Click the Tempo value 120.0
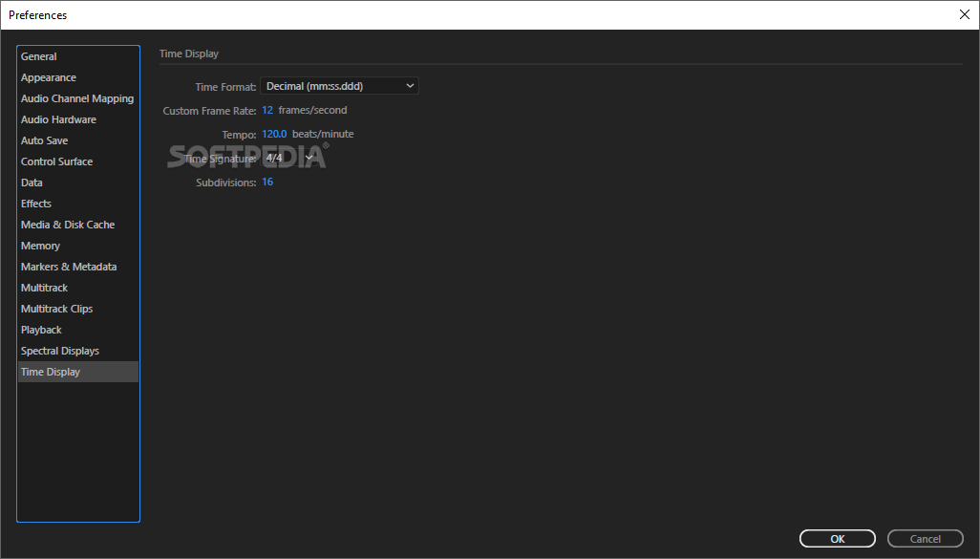Screen dimensions: 980x559 (274, 134)
